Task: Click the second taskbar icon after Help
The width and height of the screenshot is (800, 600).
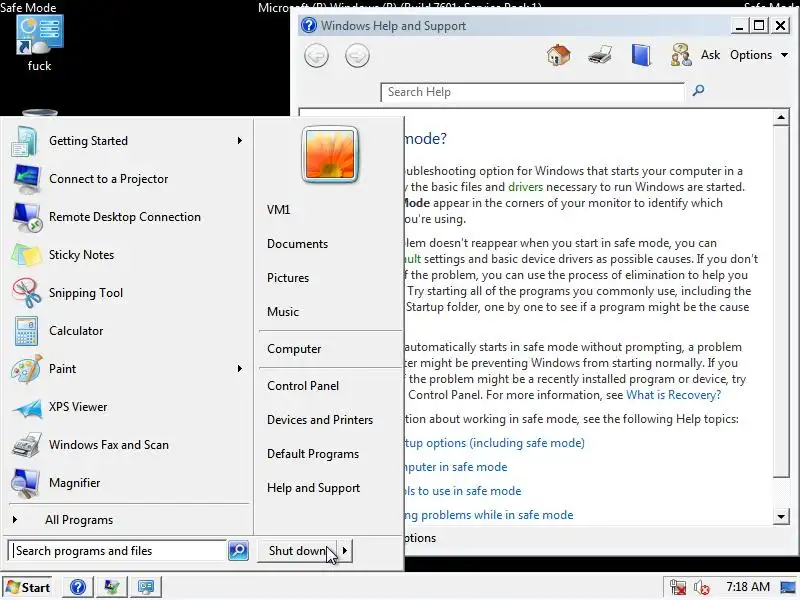Action: (112, 587)
